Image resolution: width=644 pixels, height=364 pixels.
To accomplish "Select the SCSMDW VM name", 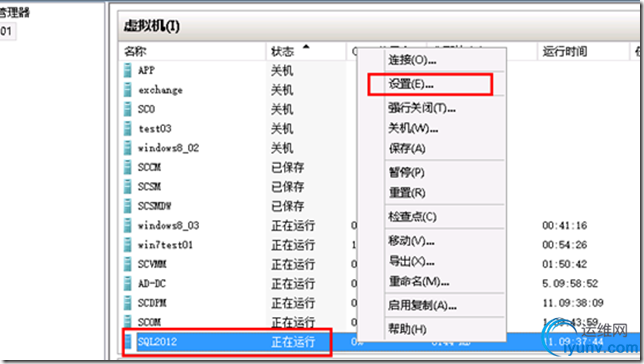I will [x=154, y=205].
